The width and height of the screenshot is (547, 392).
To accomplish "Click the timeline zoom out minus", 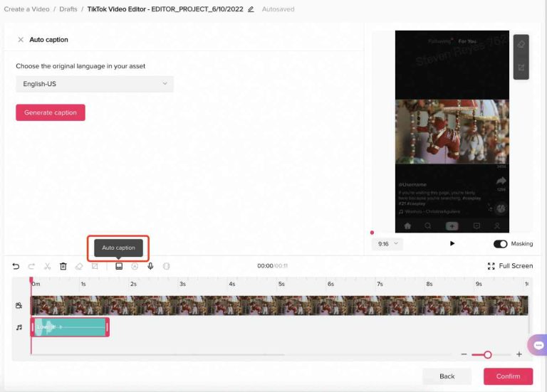I will (464, 354).
